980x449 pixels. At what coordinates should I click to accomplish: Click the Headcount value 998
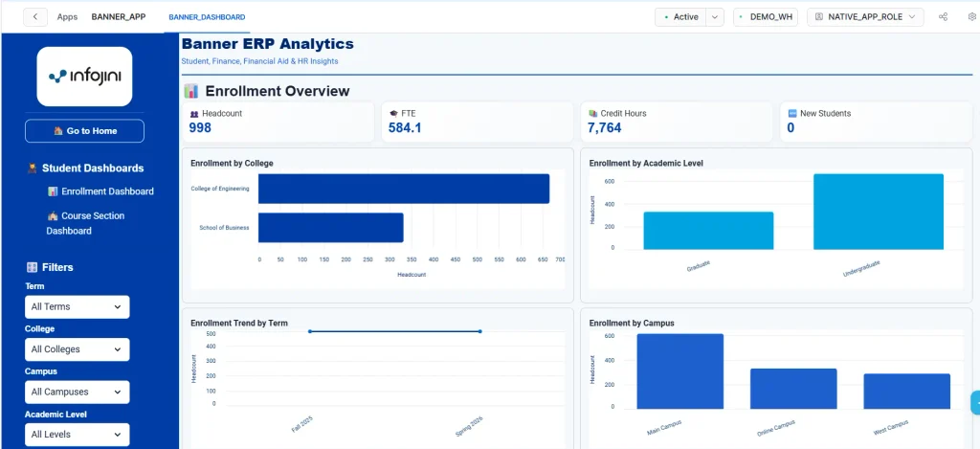pyautogui.click(x=200, y=128)
